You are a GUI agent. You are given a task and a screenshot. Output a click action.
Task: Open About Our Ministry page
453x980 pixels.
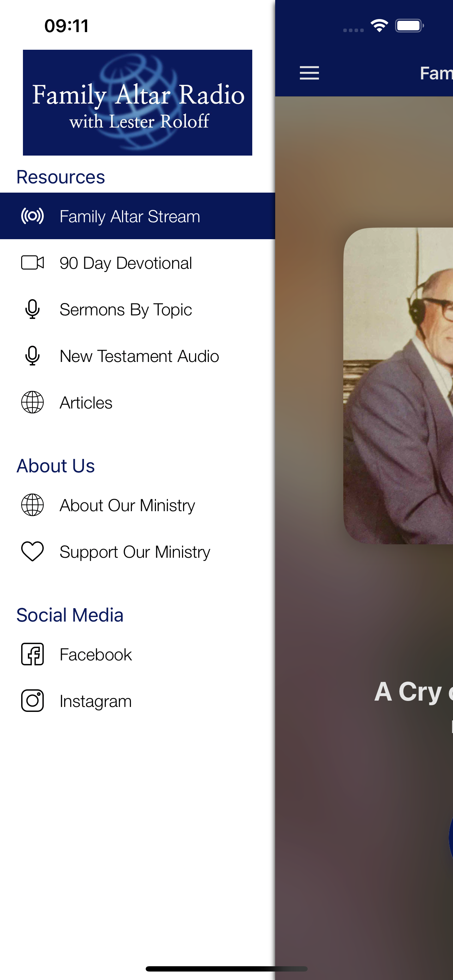137,505
